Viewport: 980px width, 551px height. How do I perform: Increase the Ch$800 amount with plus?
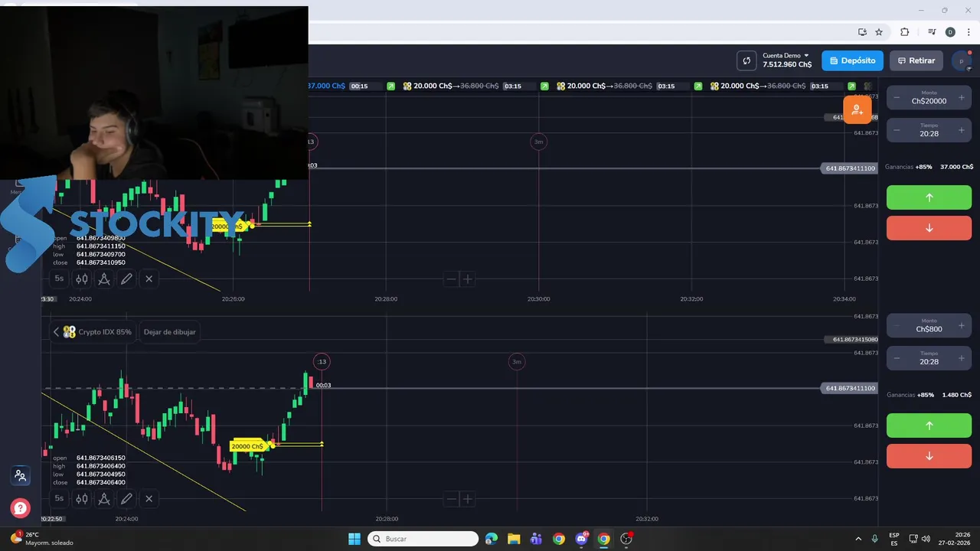(x=962, y=326)
